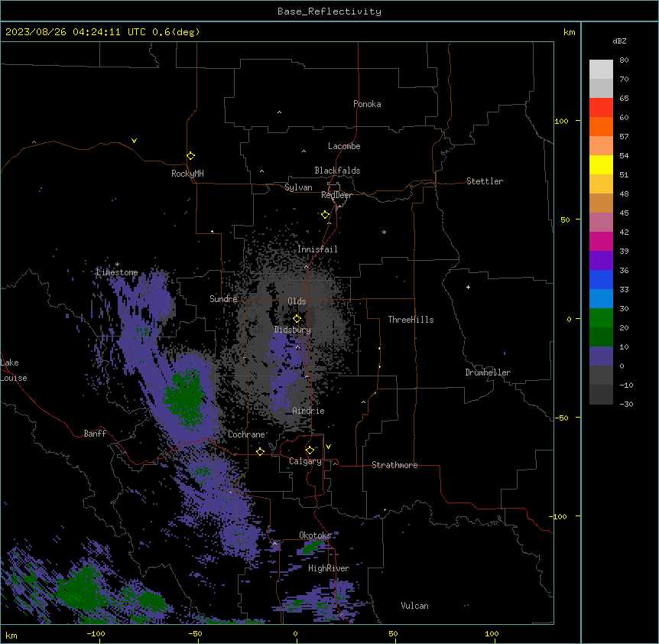Click the -100 tick label on bottom axis

tap(96, 633)
